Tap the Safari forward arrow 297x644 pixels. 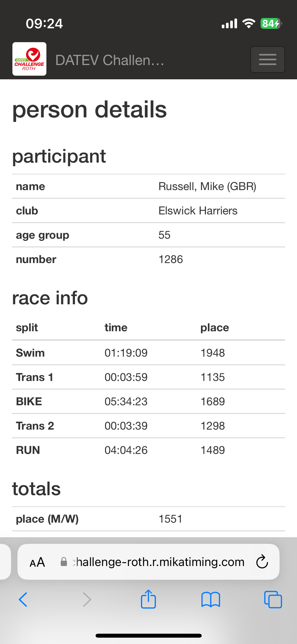tap(87, 599)
